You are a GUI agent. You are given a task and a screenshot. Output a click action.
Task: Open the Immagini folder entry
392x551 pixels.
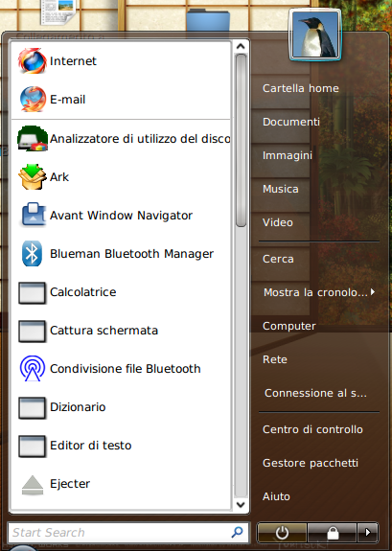click(288, 155)
